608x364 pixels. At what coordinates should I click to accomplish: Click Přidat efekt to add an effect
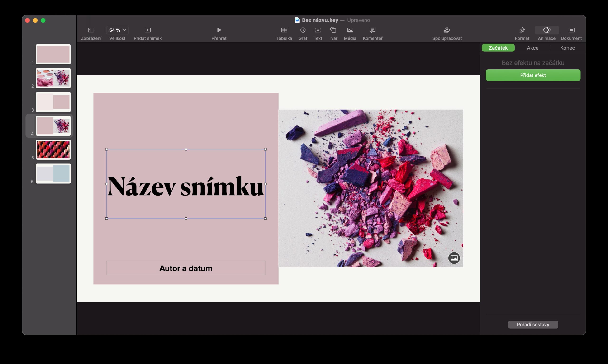point(533,75)
